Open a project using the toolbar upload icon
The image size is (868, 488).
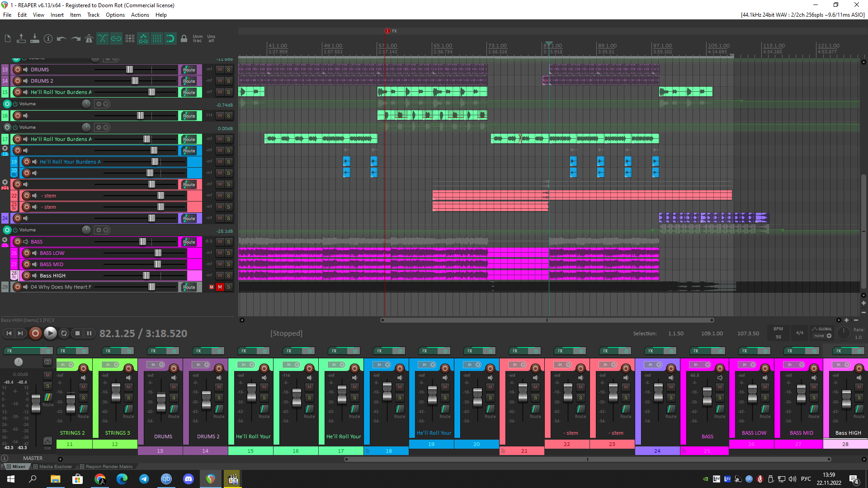coord(21,39)
